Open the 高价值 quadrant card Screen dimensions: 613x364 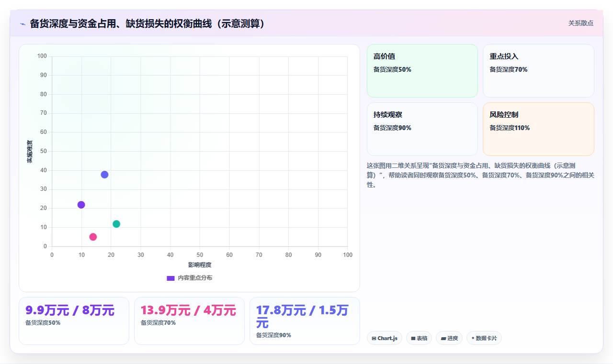[x=422, y=71]
